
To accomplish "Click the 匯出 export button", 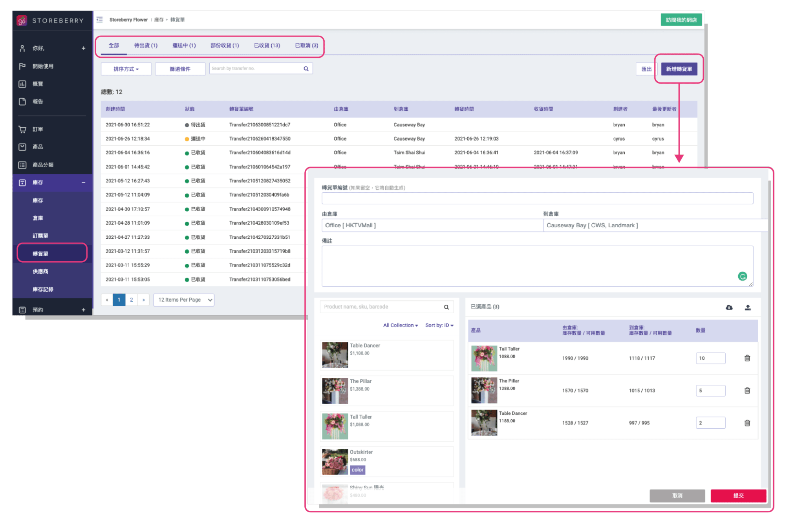I will 646,69.
